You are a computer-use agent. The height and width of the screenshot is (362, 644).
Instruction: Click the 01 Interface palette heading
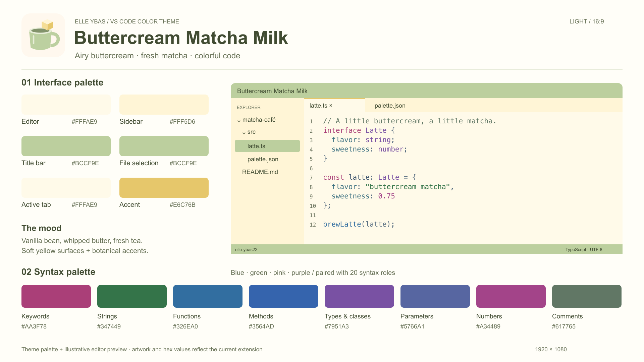point(62,82)
